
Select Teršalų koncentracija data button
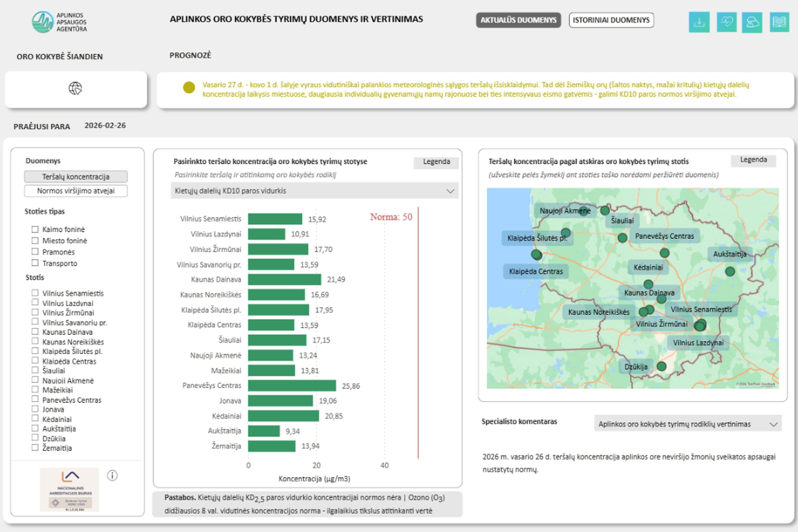point(76,177)
